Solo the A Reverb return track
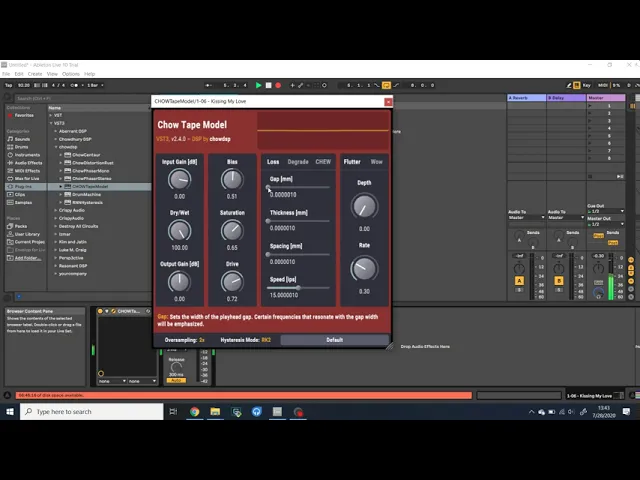This screenshot has width=640, height=480. (x=519, y=290)
